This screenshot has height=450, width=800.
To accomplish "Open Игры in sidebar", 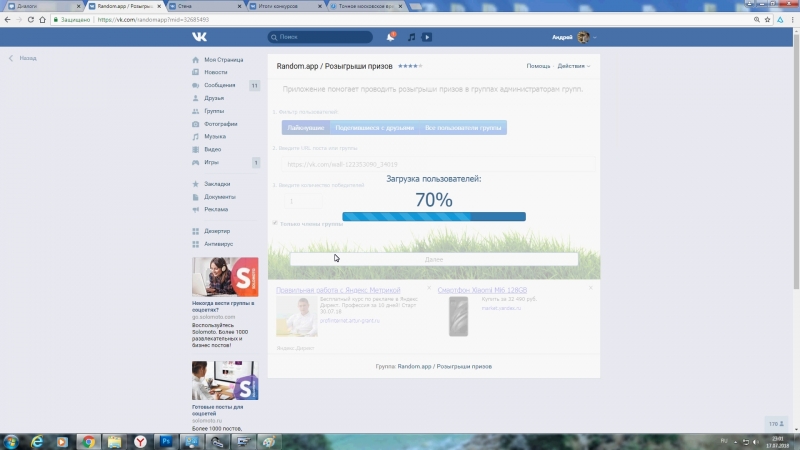I will (x=211, y=162).
